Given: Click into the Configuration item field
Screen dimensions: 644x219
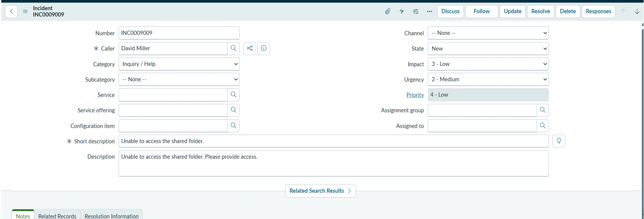Looking at the screenshot, I should click(173, 126).
